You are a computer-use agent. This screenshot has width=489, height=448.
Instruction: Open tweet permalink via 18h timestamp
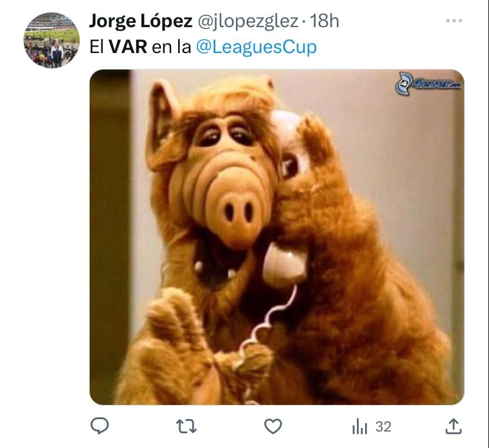coord(324,21)
